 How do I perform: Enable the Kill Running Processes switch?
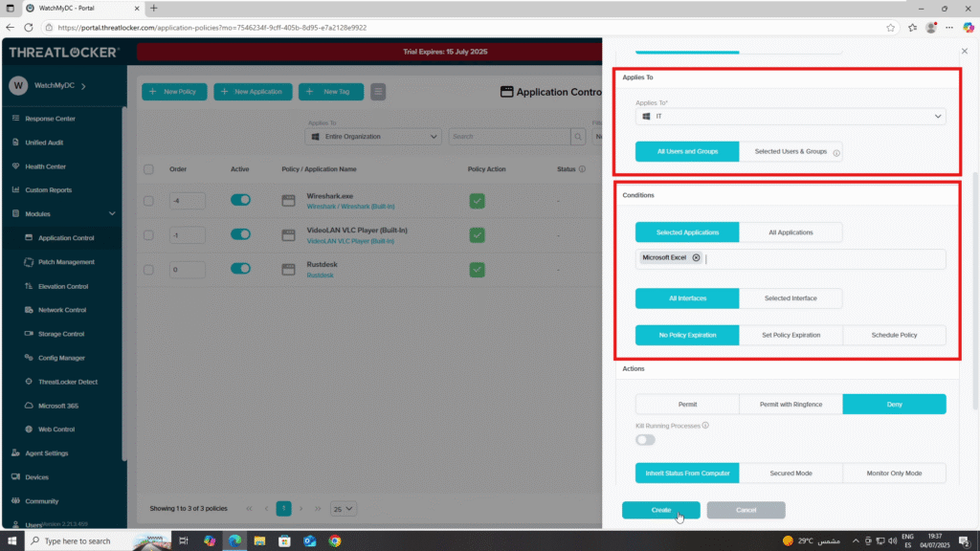tap(646, 440)
